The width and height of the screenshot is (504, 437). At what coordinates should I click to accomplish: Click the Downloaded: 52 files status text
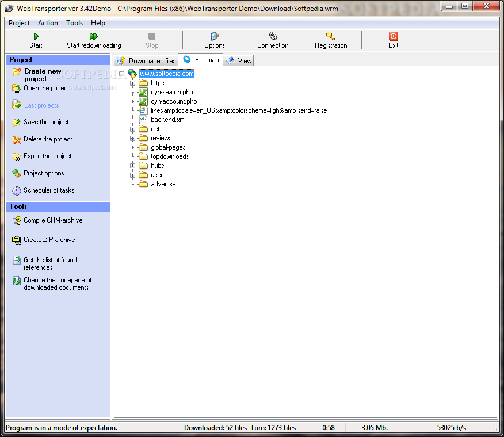215,428
